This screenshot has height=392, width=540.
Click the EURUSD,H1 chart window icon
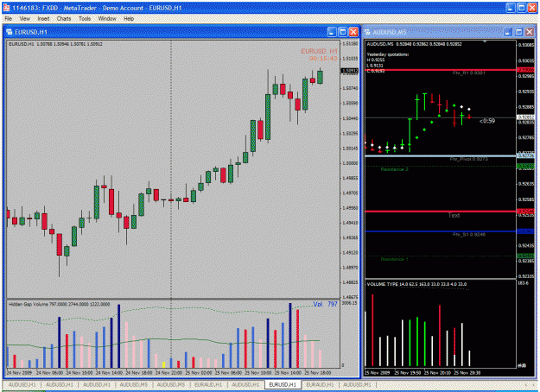[x=10, y=32]
